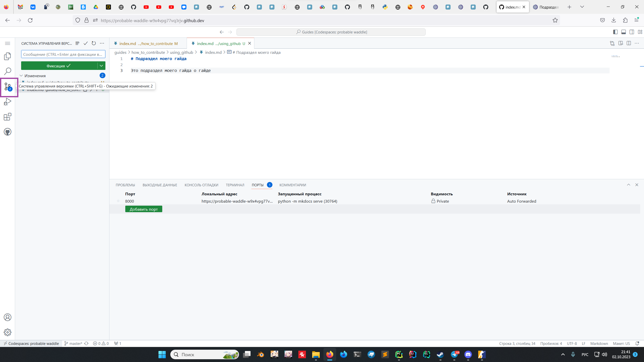Open the markdown preview to the side
The height and width of the screenshot is (362, 644).
click(x=621, y=43)
